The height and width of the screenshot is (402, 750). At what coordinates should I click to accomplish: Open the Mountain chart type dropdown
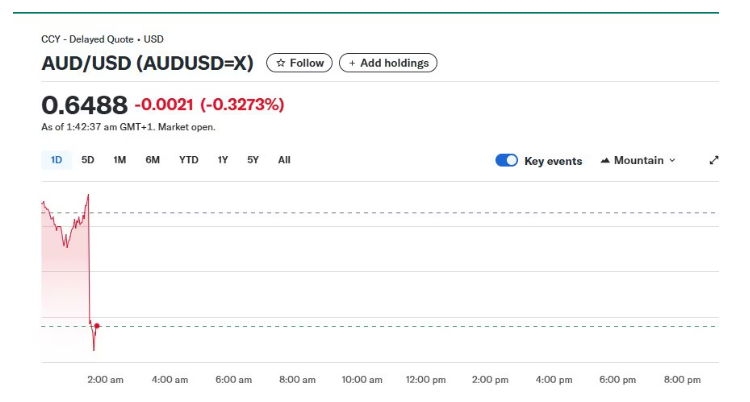tap(638, 160)
